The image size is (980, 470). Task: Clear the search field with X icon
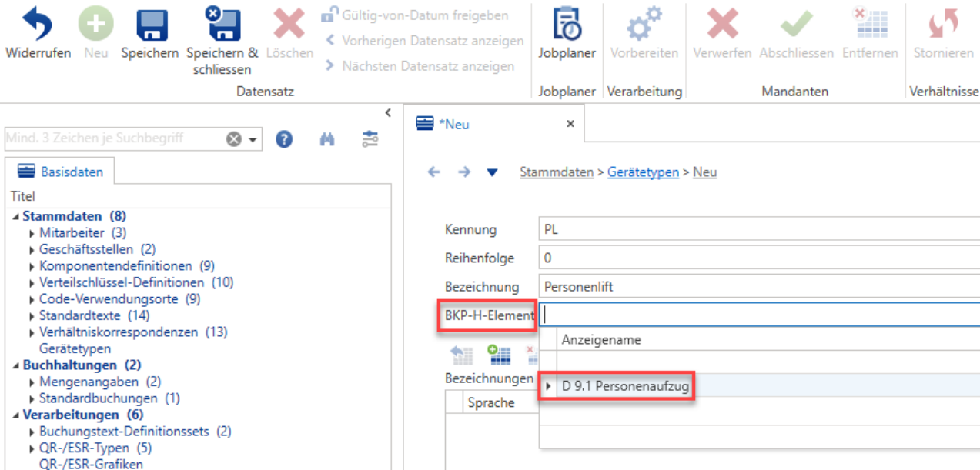pyautogui.click(x=233, y=140)
